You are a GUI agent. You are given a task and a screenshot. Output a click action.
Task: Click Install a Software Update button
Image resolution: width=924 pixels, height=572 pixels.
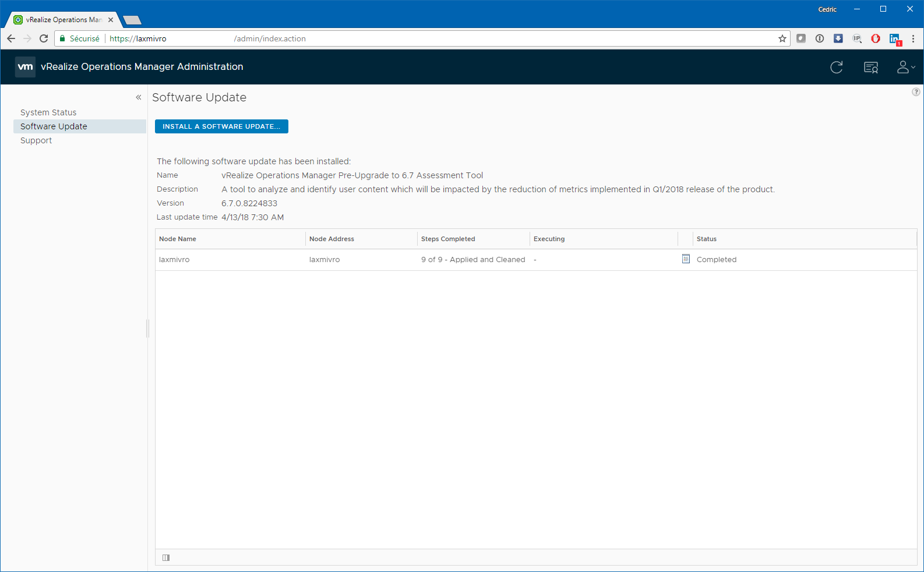pos(221,126)
